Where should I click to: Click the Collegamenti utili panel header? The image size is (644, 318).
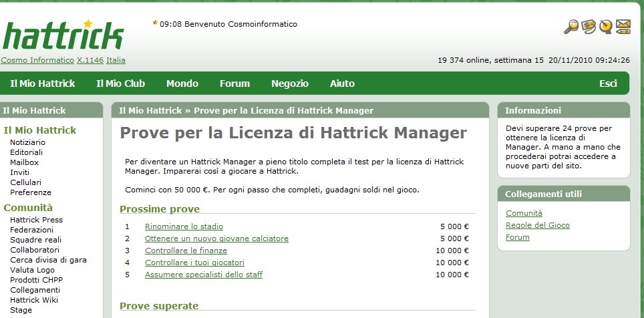[564, 194]
